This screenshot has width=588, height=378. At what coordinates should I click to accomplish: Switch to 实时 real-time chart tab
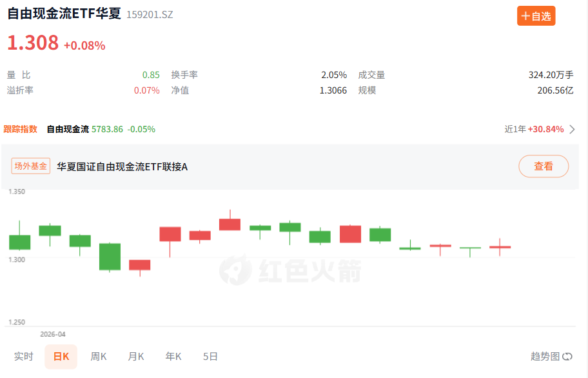tap(24, 356)
